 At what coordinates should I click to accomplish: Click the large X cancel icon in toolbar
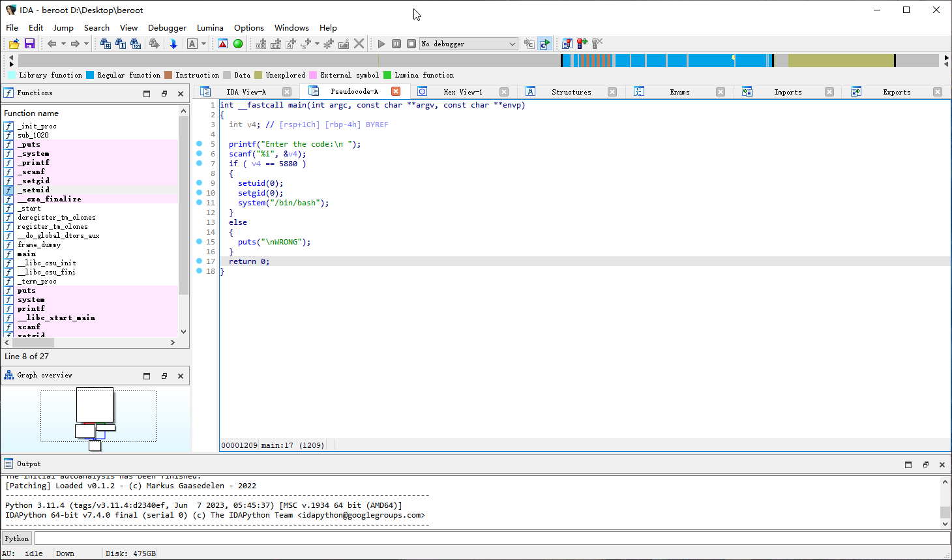(x=359, y=44)
